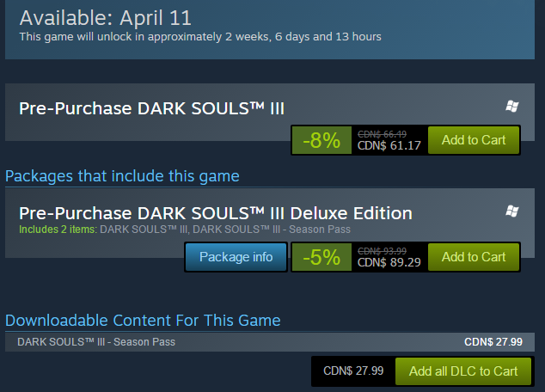The height and width of the screenshot is (392, 545).
Task: Click the Windows platform icon beside DARK SOULS III
Action: 512,107
